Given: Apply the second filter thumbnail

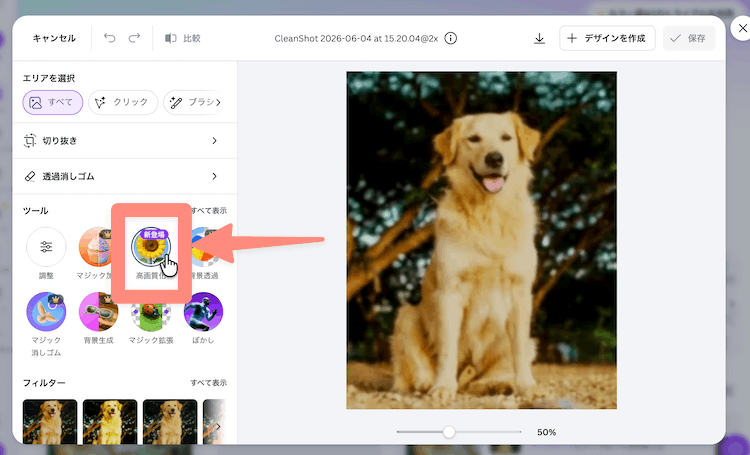Looking at the screenshot, I should coord(110,422).
